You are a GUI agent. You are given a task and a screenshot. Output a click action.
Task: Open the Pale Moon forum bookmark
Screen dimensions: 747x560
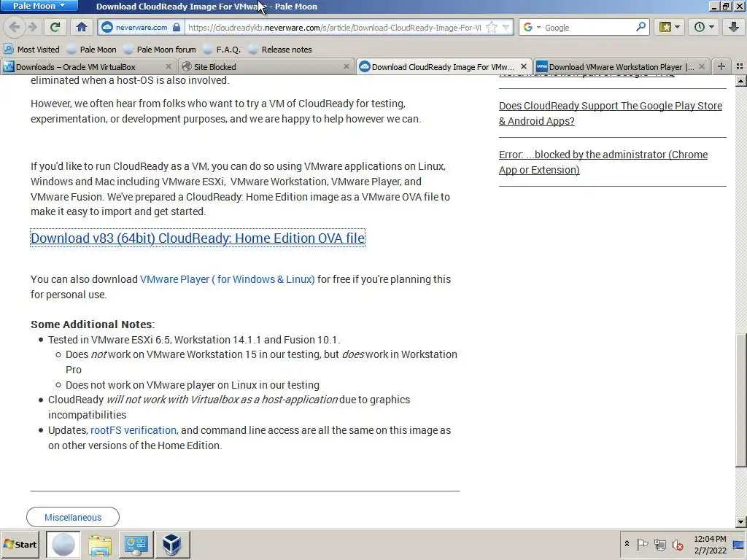tap(160, 49)
